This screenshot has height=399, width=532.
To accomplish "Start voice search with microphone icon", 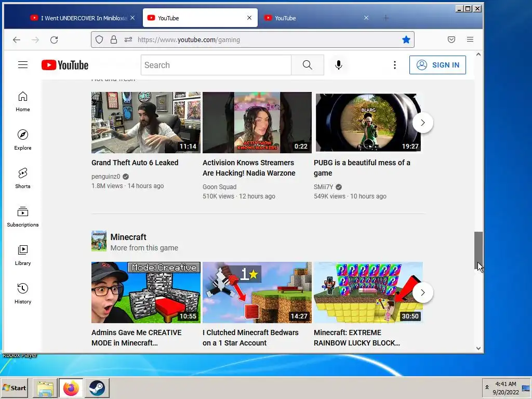I will pos(338,65).
